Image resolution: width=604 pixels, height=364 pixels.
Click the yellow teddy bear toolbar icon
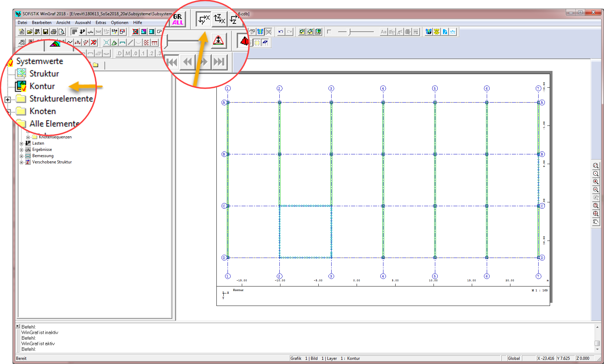pyautogui.click(x=437, y=32)
